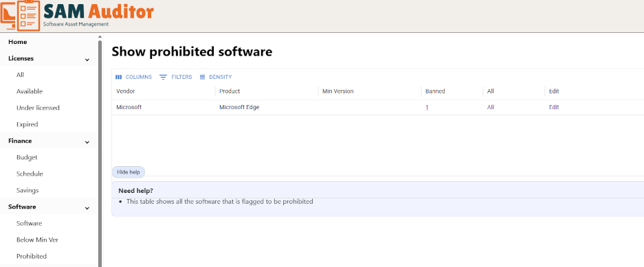644x267 pixels.
Task: Click the All column header
Action: click(x=491, y=91)
